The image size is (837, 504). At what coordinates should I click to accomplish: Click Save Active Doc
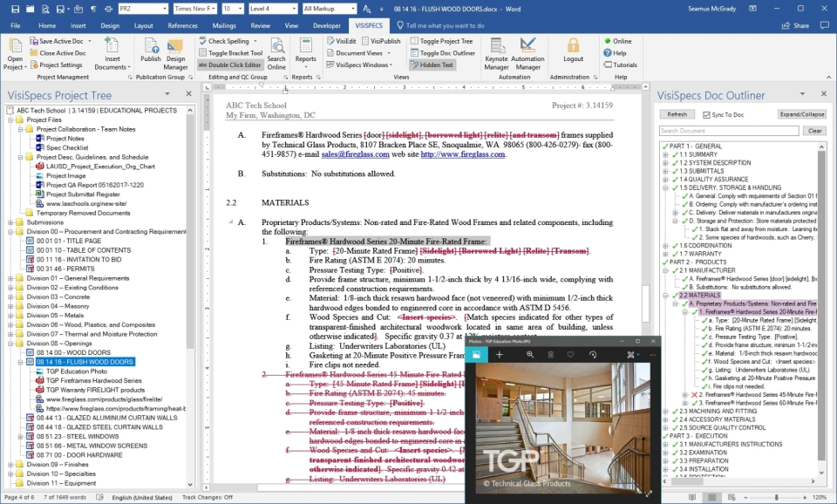[x=60, y=41]
